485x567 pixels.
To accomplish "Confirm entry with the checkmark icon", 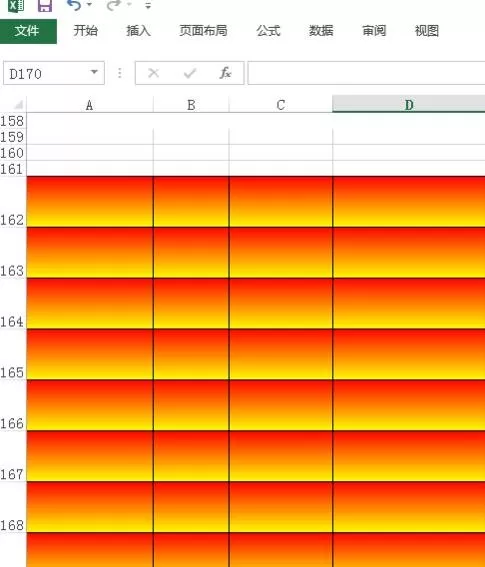I will 190,73.
